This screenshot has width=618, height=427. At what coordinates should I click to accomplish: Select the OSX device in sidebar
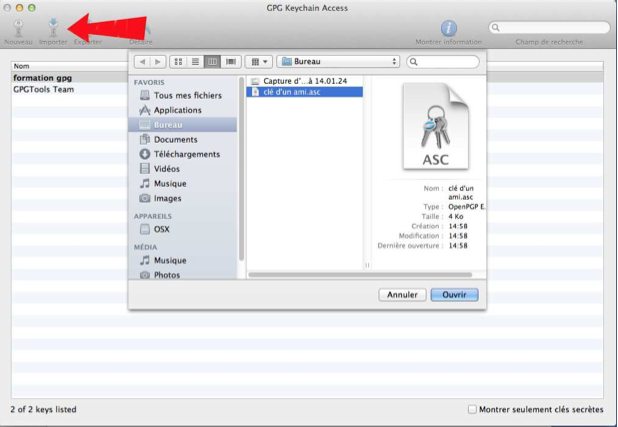click(161, 229)
